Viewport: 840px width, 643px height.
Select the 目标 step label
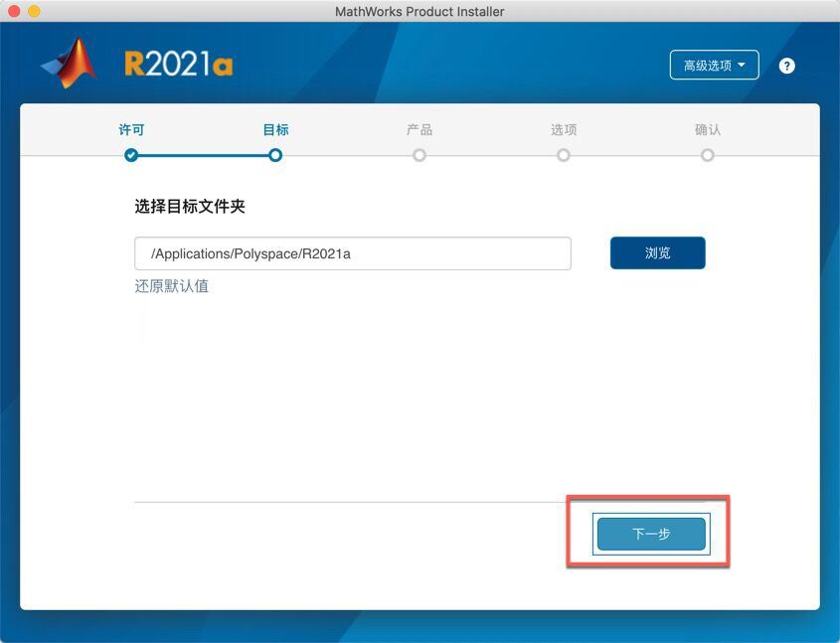click(275, 129)
